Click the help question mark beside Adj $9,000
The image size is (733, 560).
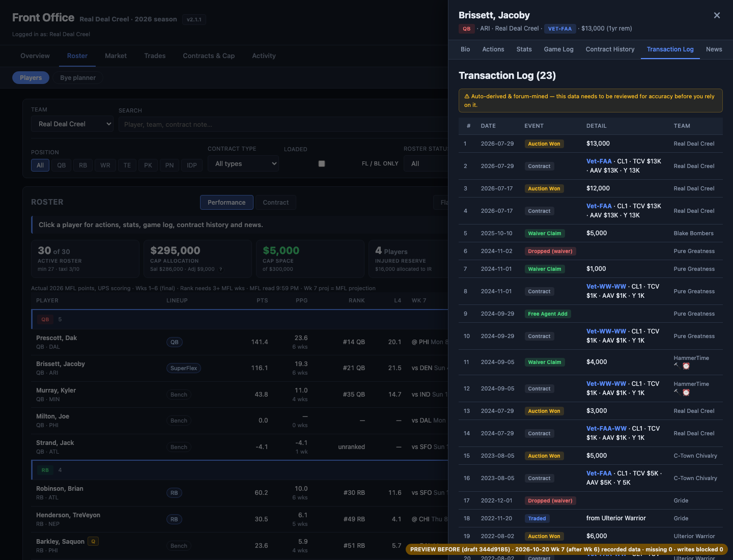coord(221,269)
